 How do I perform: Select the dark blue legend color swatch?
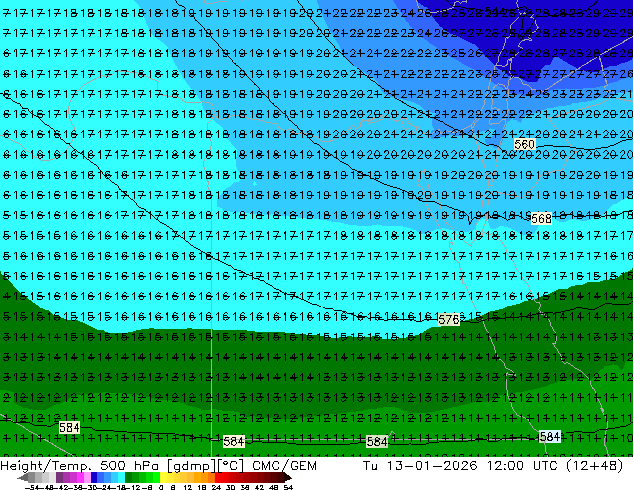click(x=94, y=477)
